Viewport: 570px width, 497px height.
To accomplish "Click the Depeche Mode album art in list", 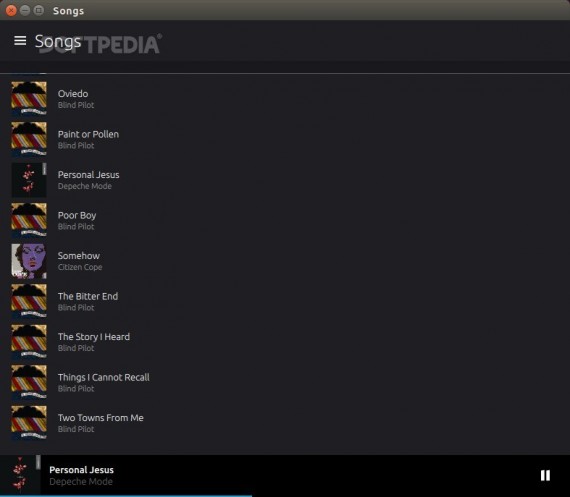I will [29, 180].
